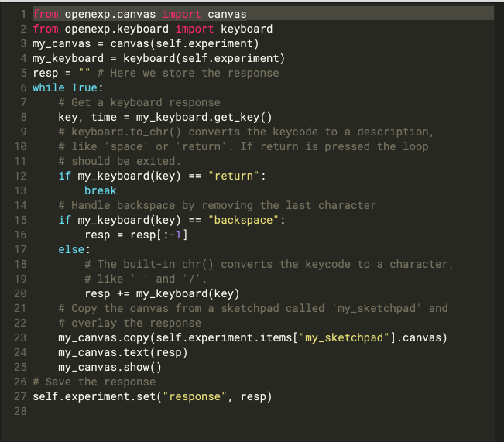Image resolution: width=504 pixels, height=442 pixels.
Task: Click the line 2 keyboard import statement
Action: [153, 29]
